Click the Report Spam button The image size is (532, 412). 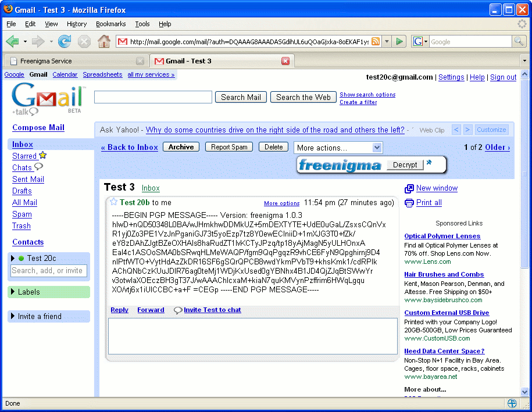229,147
